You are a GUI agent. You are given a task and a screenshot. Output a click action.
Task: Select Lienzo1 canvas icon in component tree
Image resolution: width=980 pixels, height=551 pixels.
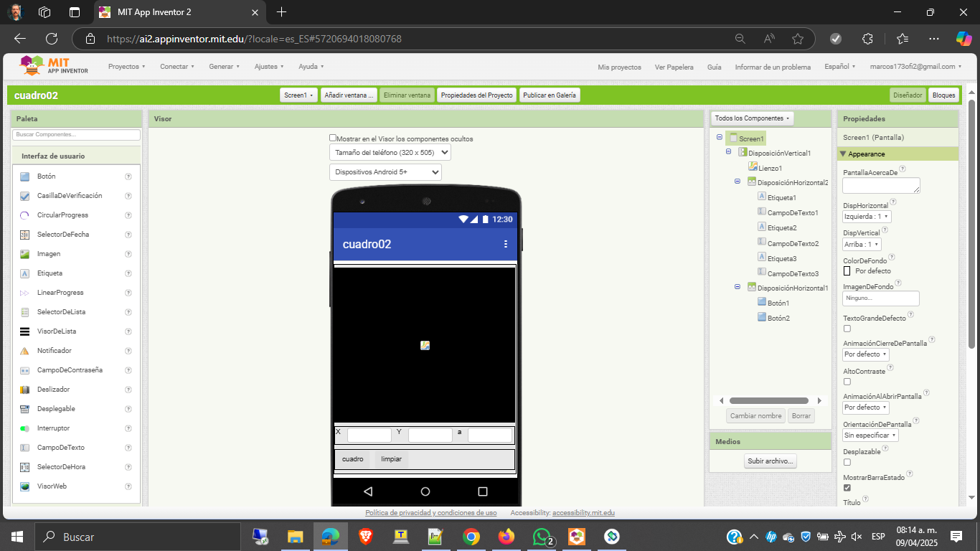[x=753, y=167]
